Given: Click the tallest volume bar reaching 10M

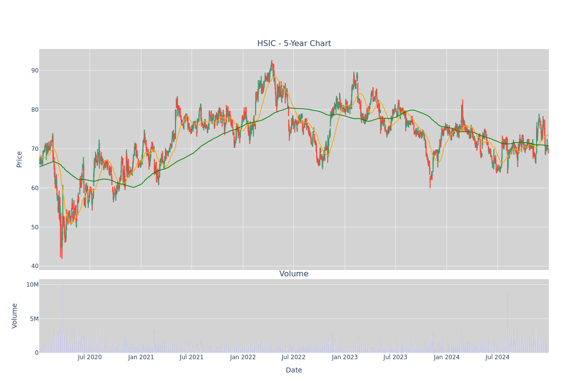Looking at the screenshot, I should 63,318.
